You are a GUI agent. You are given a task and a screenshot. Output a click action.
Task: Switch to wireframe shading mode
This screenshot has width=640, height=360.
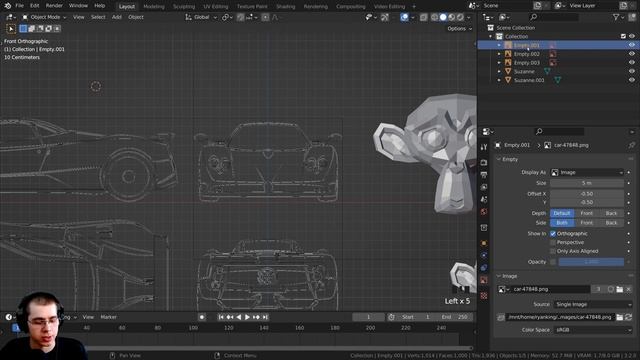click(x=434, y=17)
